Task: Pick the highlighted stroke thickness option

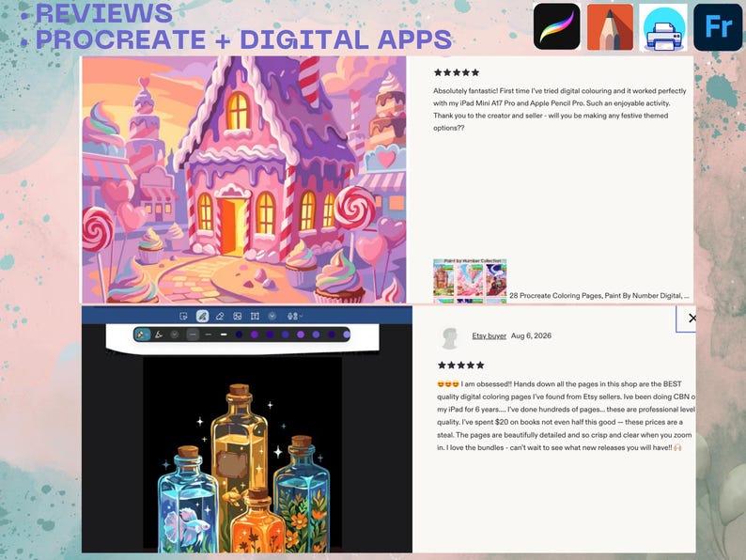Action: [x=193, y=334]
